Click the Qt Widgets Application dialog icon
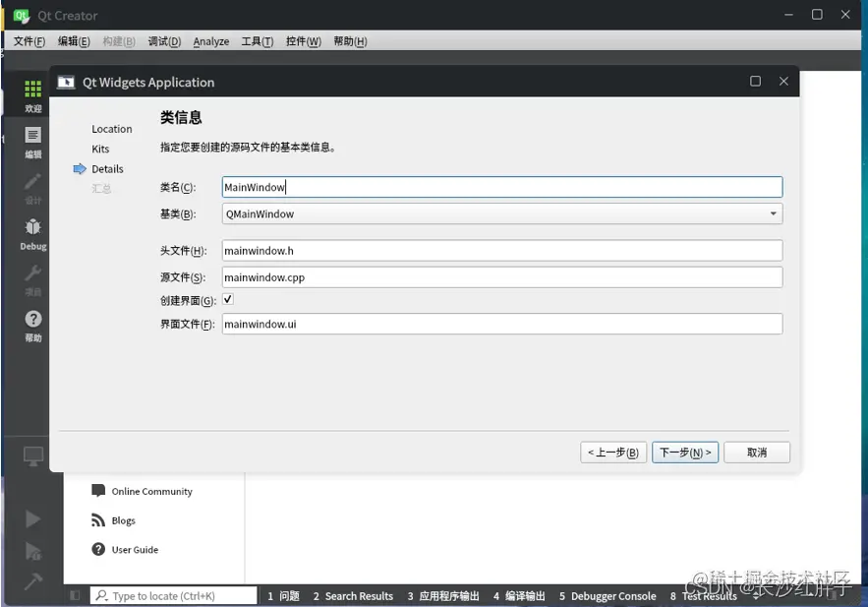 tap(66, 82)
